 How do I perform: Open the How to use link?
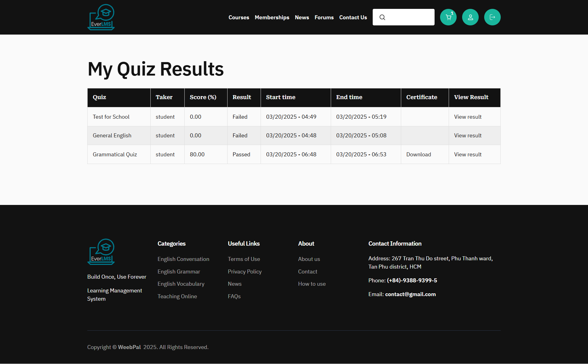[x=311, y=284]
